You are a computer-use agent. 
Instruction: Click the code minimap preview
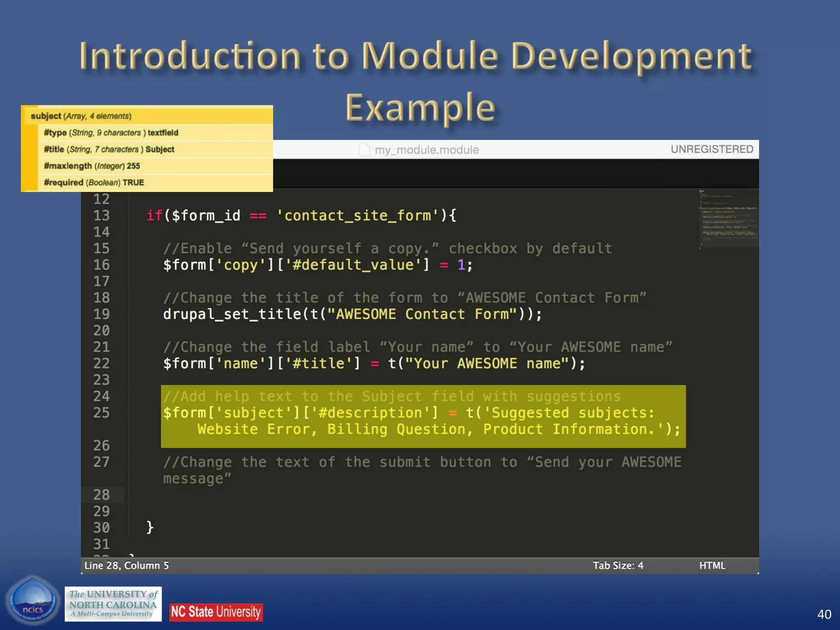728,218
